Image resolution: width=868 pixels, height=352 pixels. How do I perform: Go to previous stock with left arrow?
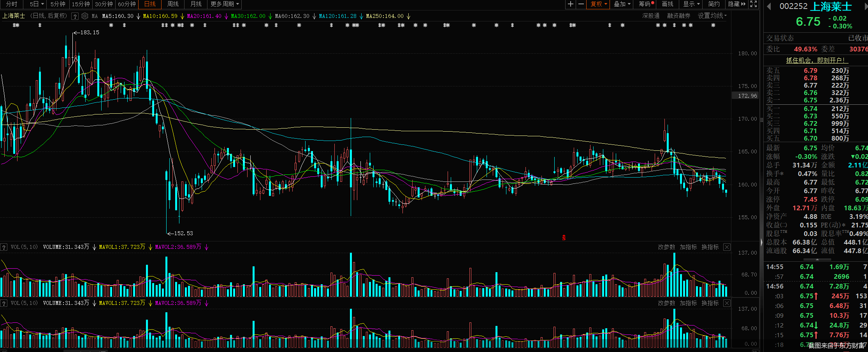pos(769,6)
